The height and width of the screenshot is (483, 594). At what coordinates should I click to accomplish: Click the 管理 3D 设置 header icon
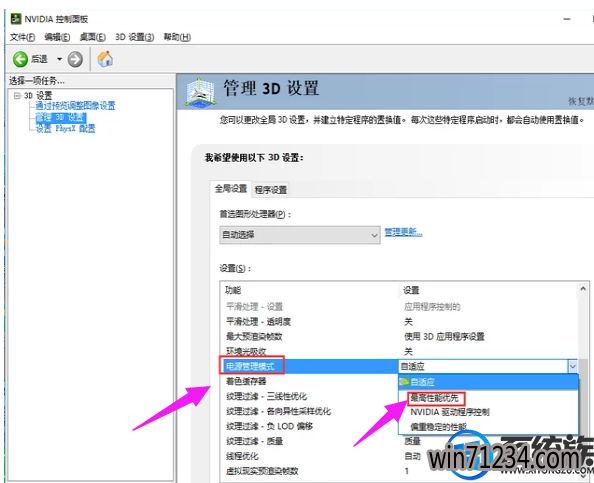click(200, 92)
